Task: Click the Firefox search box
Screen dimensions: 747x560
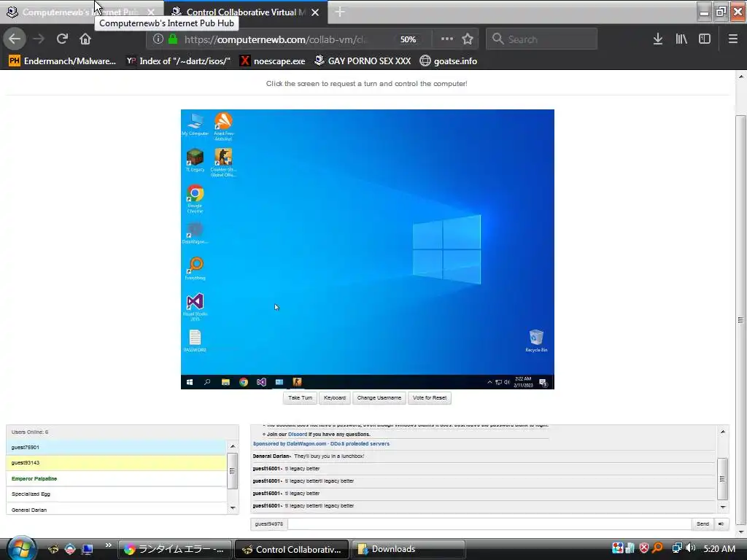Action: click(542, 39)
